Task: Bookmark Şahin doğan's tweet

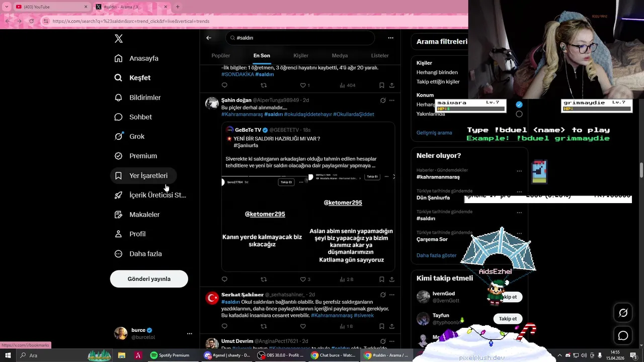Action: pos(382,280)
